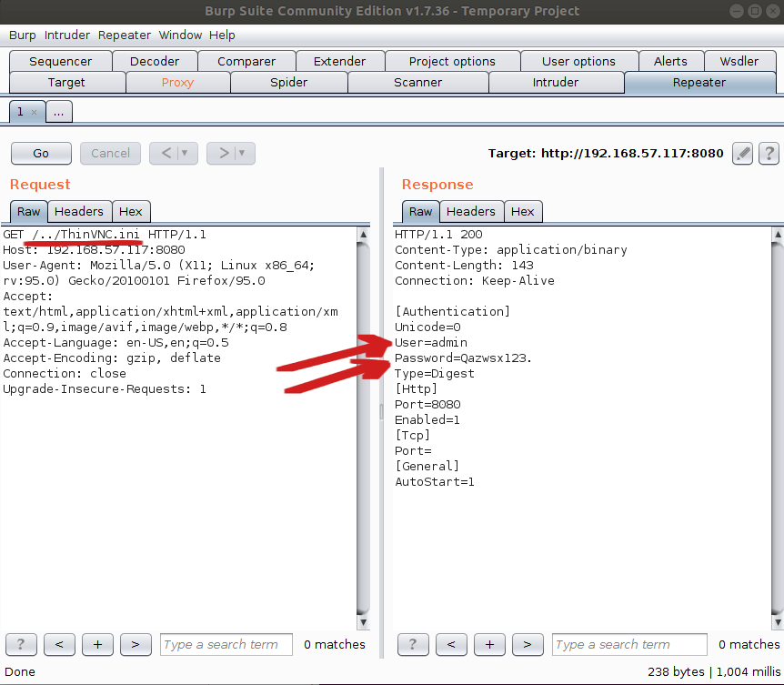Select Repeater tab 1
The width and height of the screenshot is (784, 685).
point(27,112)
